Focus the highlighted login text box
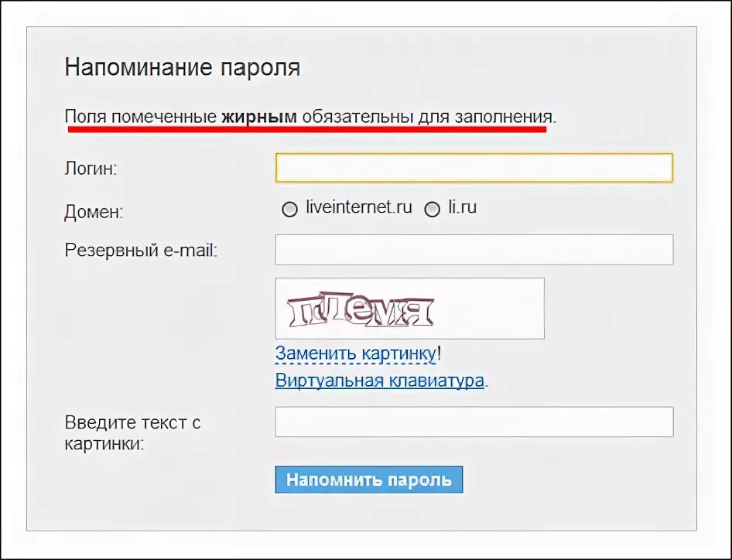Screen dimensions: 732x560 pyautogui.click(x=474, y=167)
